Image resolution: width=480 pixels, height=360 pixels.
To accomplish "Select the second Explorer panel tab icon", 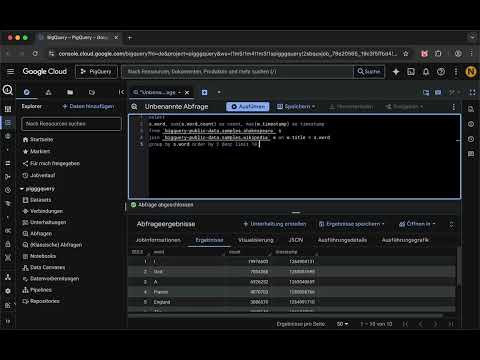I will [x=48, y=92].
